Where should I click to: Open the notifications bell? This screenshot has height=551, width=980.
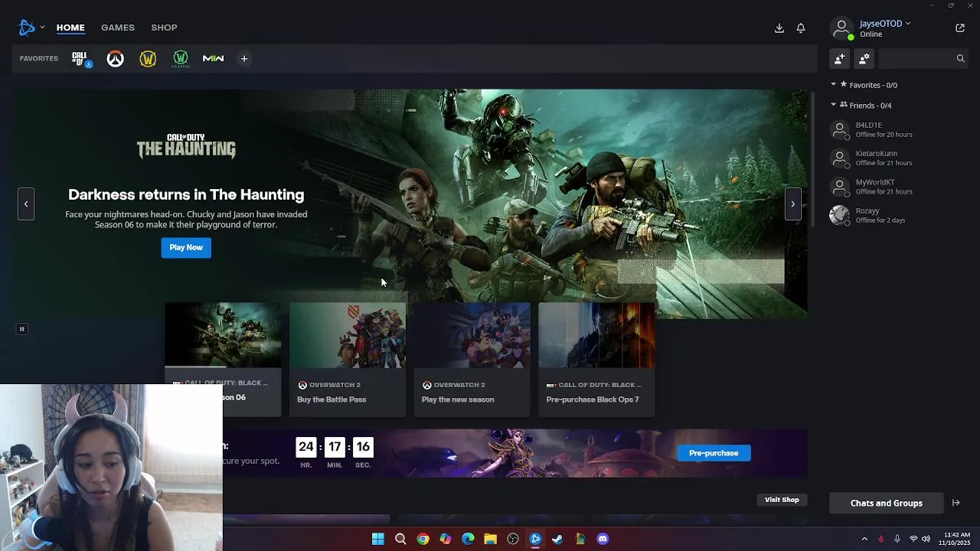click(x=801, y=28)
